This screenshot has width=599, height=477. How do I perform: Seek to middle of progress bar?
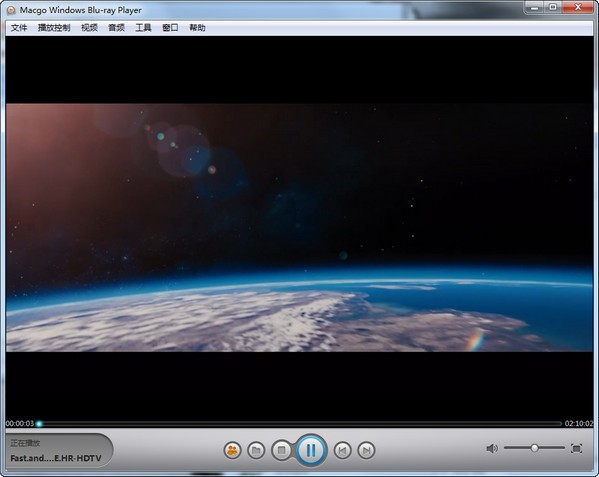point(300,424)
